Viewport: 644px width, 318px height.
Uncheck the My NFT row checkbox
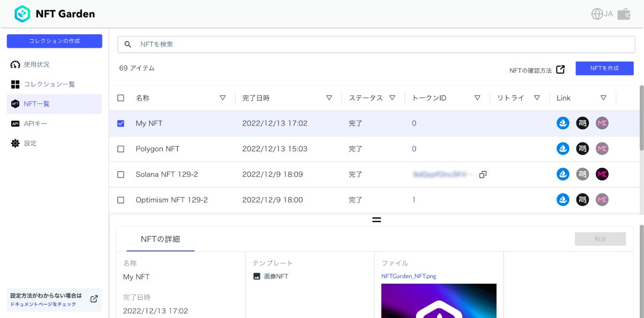tap(121, 123)
